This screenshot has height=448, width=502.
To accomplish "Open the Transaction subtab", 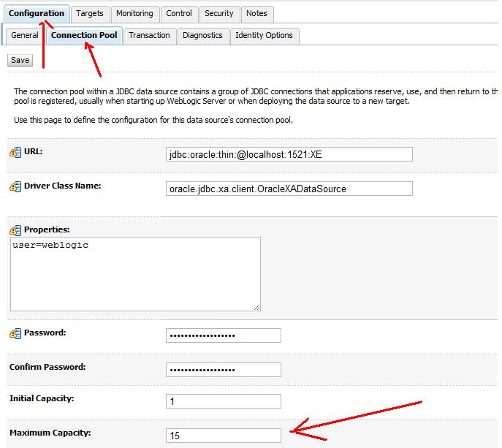I will (x=150, y=35).
